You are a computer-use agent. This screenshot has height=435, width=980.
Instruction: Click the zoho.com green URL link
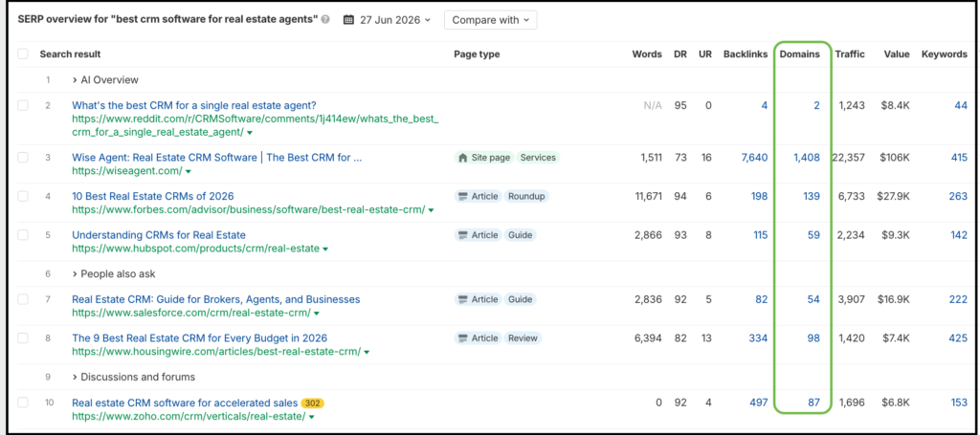point(189,416)
